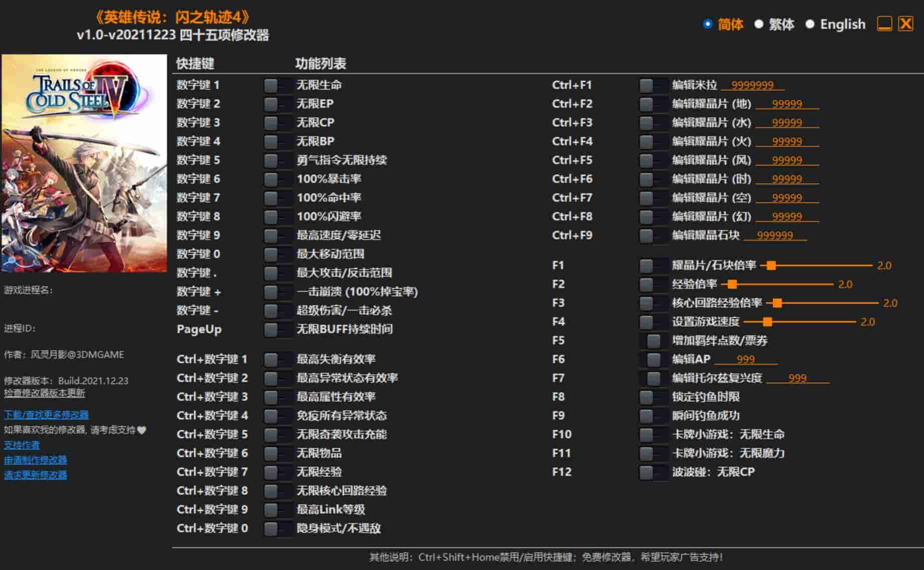Activate 卡牌小游戏：无限魔力 cheat
The height and width of the screenshot is (570, 924).
pyautogui.click(x=653, y=453)
